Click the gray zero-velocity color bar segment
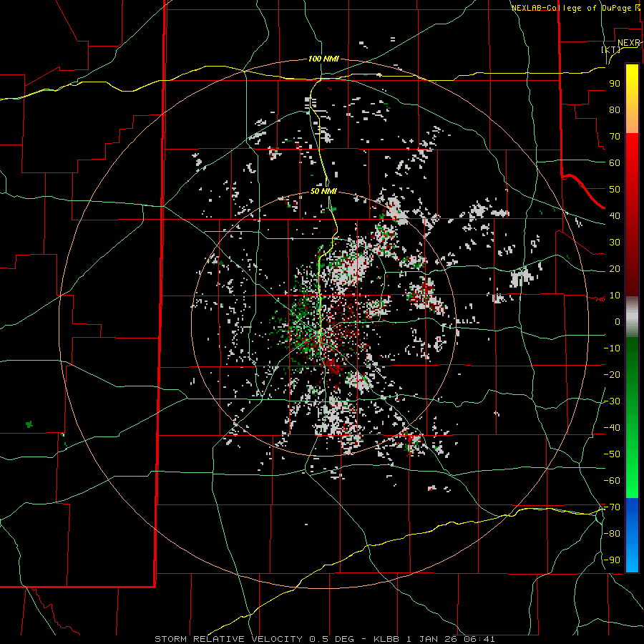644x644 pixels. coord(632,317)
